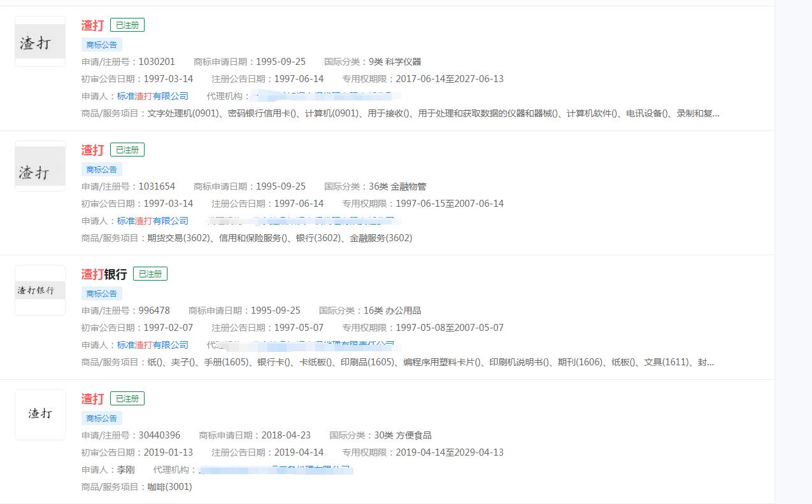Open the 渣打 trademark thumbnail for 1031654
The image size is (812, 504).
40,166
